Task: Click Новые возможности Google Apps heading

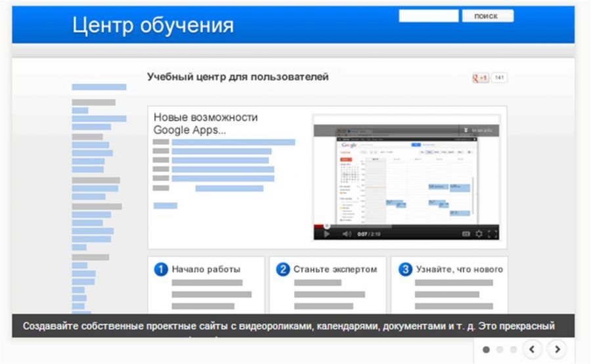Action: 206,123
